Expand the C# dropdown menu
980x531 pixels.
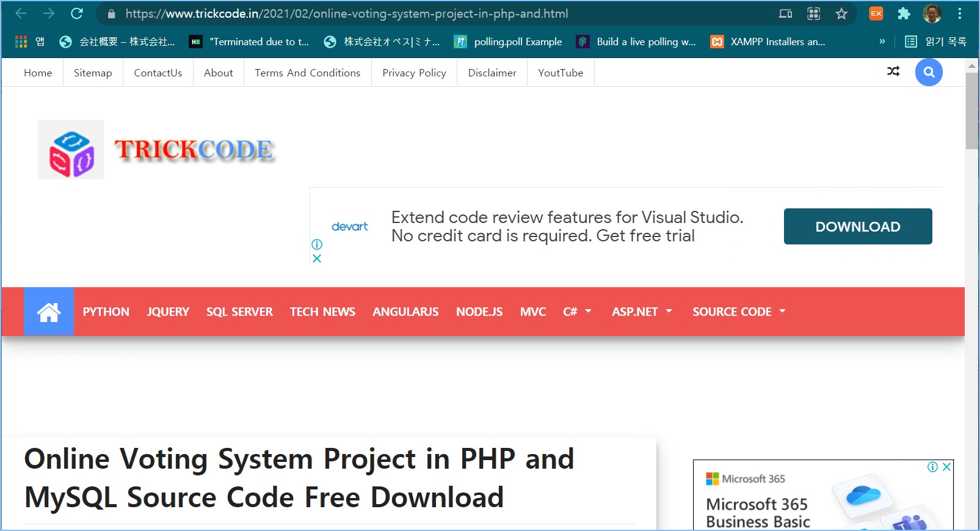[577, 312]
